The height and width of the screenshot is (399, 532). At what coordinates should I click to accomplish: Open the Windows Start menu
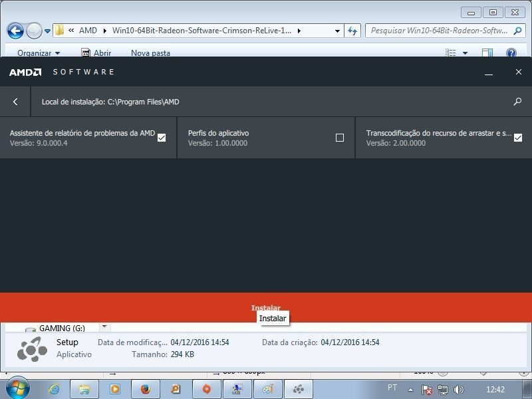(x=18, y=388)
